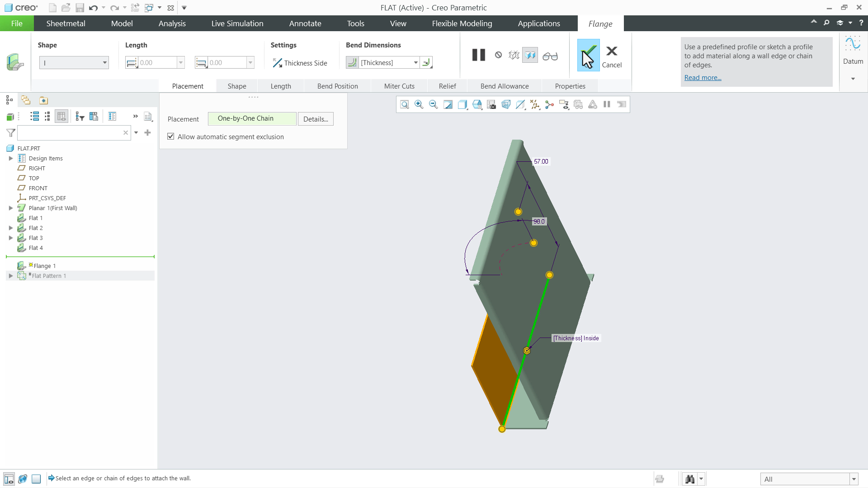
Task: Open the Shape dropdown list
Action: click(x=104, y=62)
